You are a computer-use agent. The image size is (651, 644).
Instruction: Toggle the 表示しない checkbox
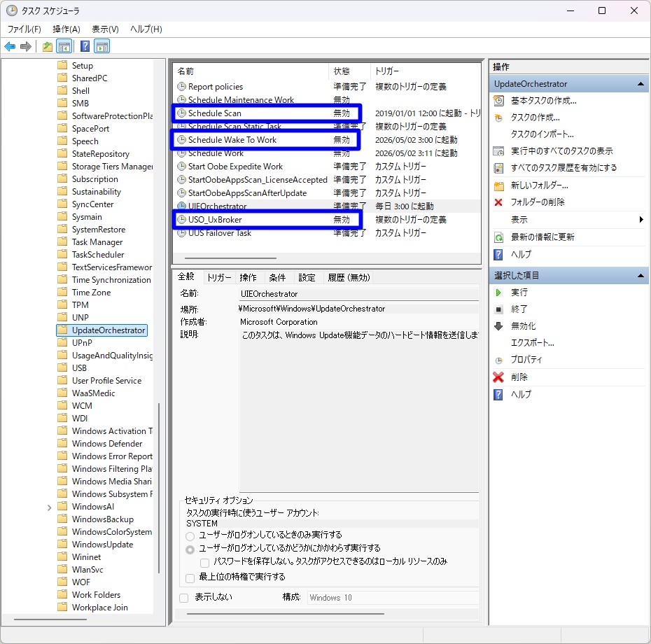183,598
